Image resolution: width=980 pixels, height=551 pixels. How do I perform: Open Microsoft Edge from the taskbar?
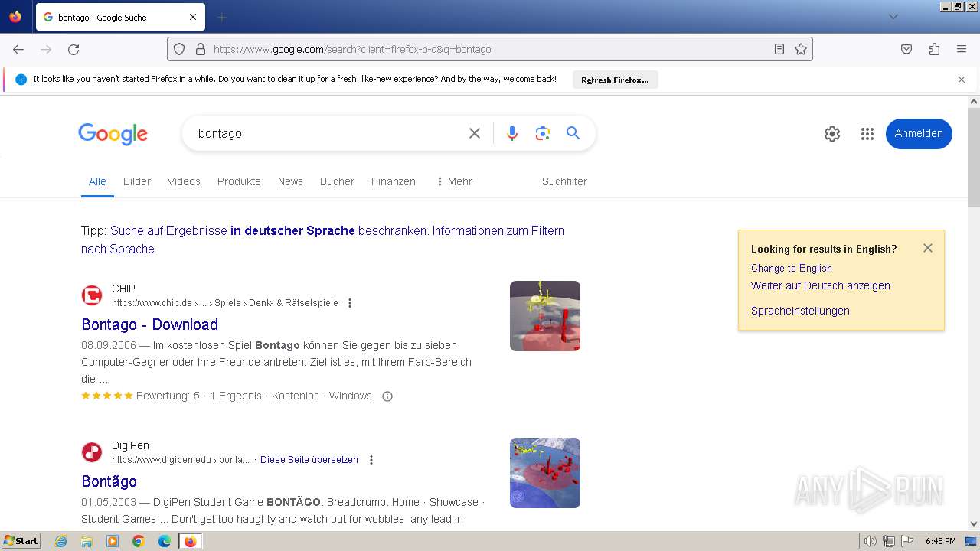click(165, 541)
